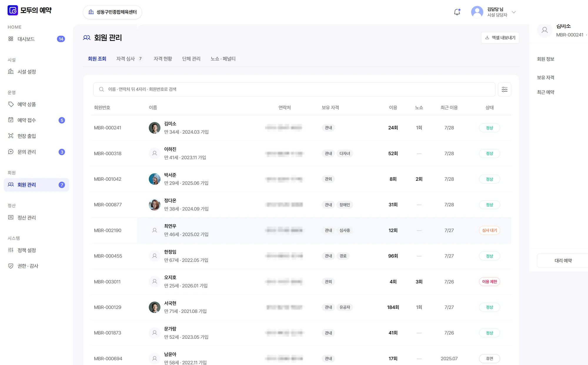Image resolution: width=588 pixels, height=365 pixels.
Task: Click the 대리 예약 button
Action: point(563,261)
